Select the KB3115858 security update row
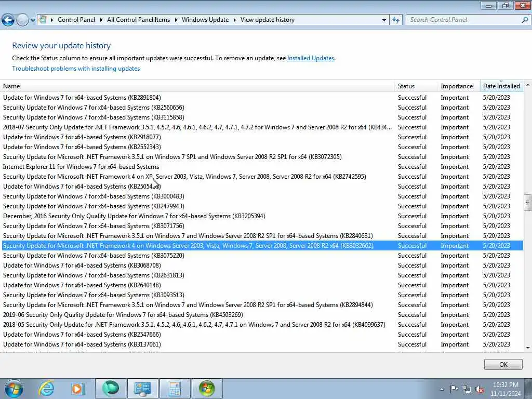Screen dimensions: 532x399 click(262, 117)
